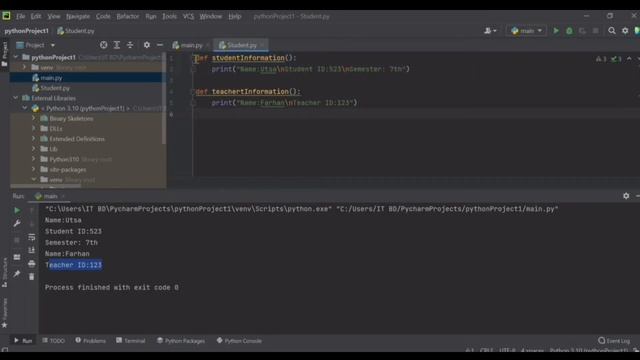Open the Code menu
This screenshot has height=360, width=640.
(x=103, y=16)
